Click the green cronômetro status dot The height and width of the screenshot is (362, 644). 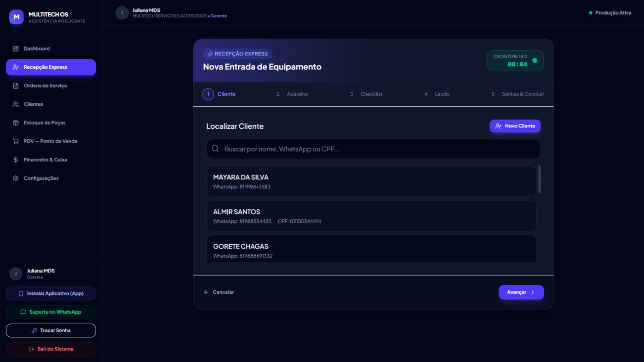(x=535, y=60)
